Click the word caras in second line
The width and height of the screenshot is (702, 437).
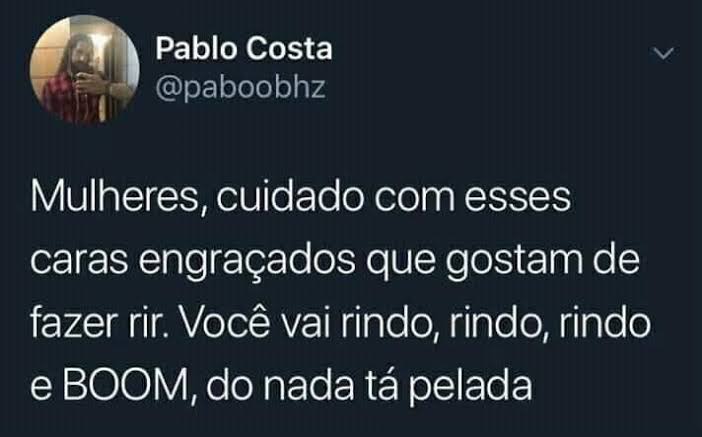point(79,263)
